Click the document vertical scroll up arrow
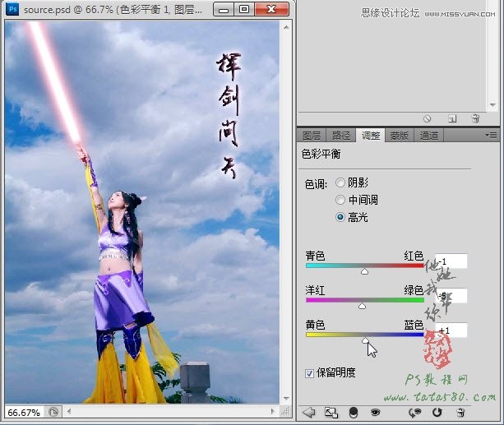The width and height of the screenshot is (504, 425). click(x=286, y=28)
